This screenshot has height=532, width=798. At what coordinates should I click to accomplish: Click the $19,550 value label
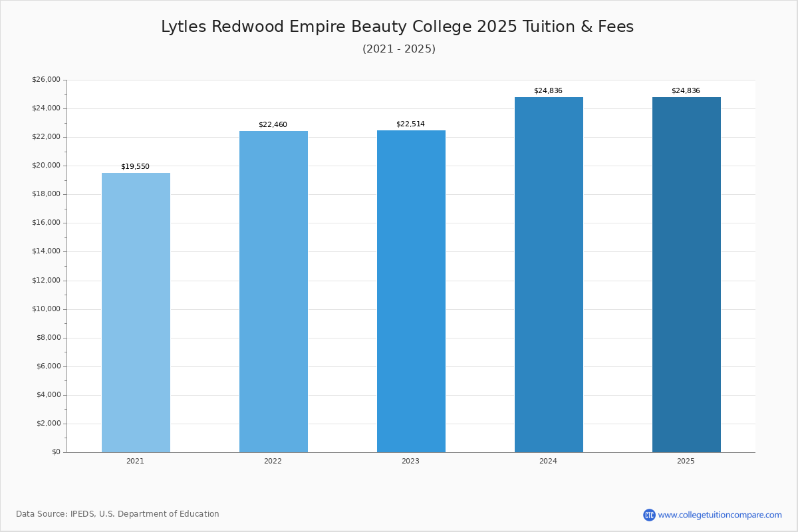(x=135, y=166)
